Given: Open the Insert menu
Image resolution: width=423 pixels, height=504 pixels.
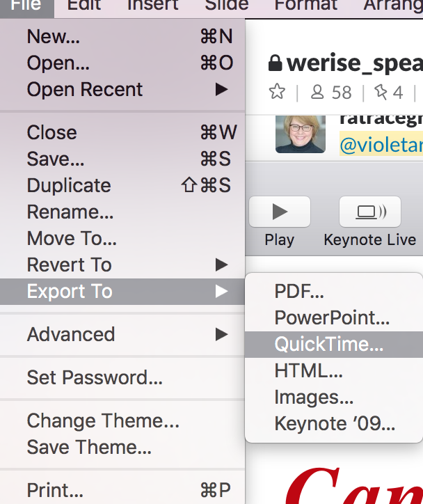Looking at the screenshot, I should click(x=152, y=5).
